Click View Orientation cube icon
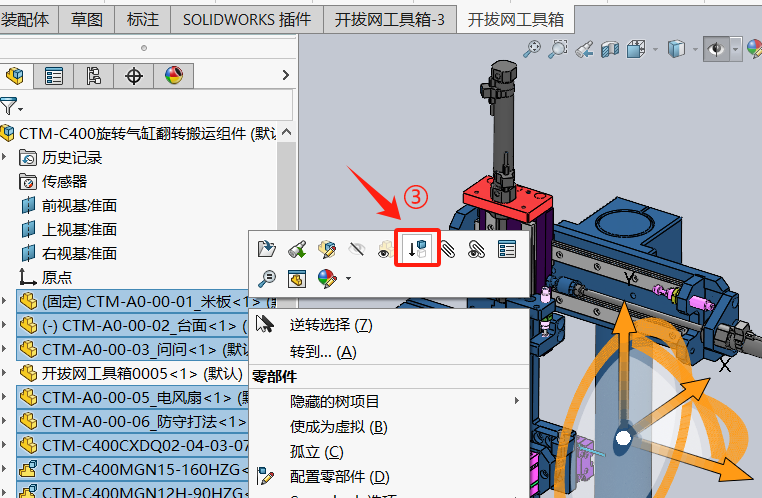 (x=636, y=49)
